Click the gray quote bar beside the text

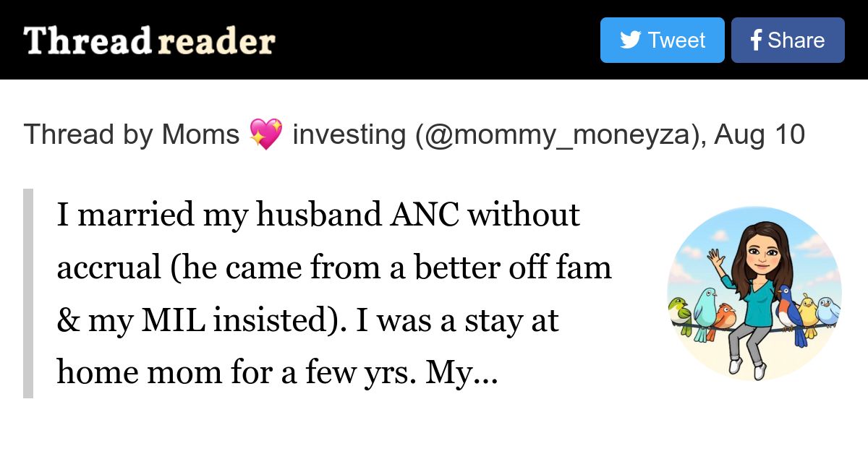(28, 294)
